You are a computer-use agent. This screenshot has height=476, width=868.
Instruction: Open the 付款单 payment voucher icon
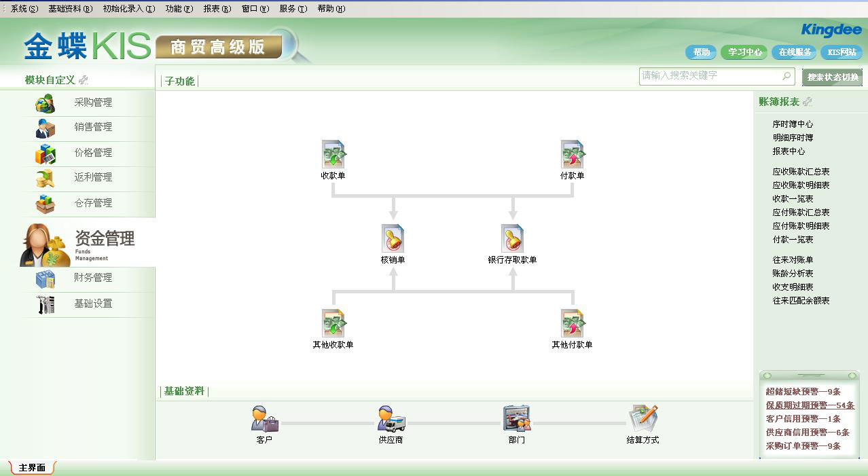(x=573, y=154)
